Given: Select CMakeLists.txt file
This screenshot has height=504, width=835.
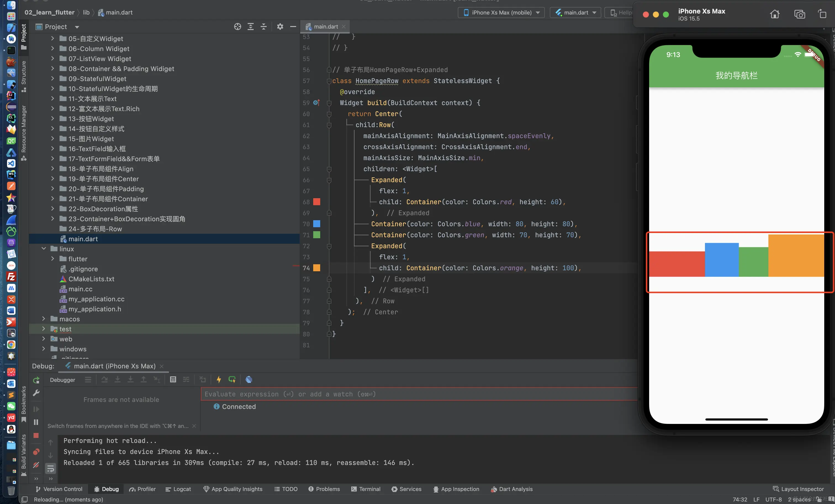Looking at the screenshot, I should (91, 279).
